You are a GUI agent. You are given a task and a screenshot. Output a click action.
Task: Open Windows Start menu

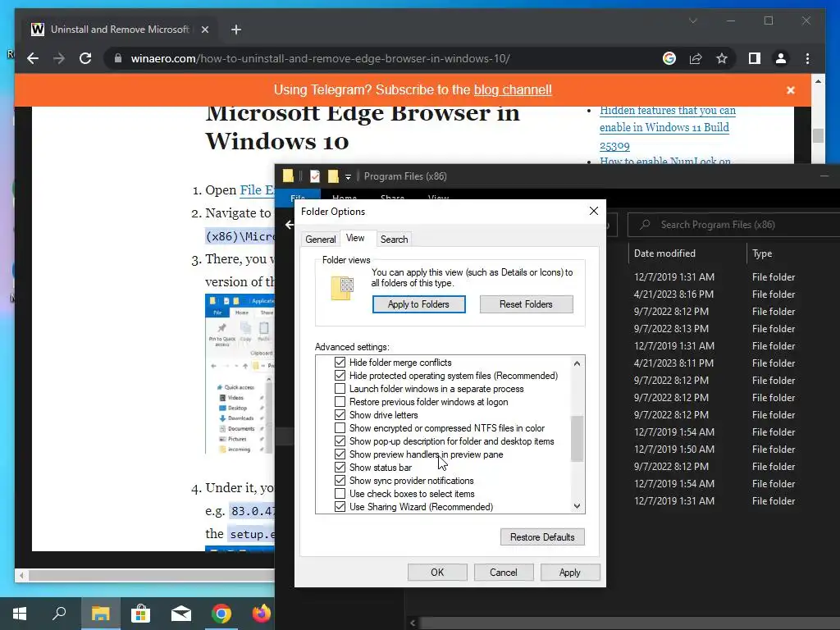tap(20, 614)
